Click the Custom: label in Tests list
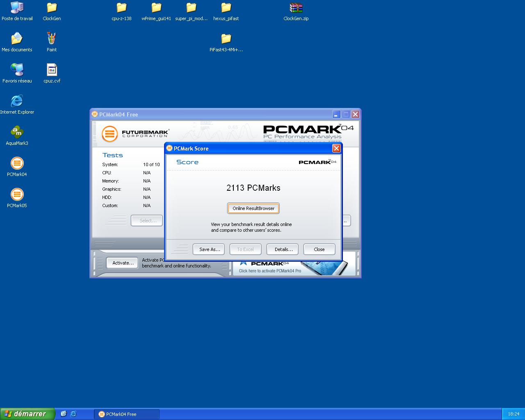The width and height of the screenshot is (525, 420). coord(110,205)
